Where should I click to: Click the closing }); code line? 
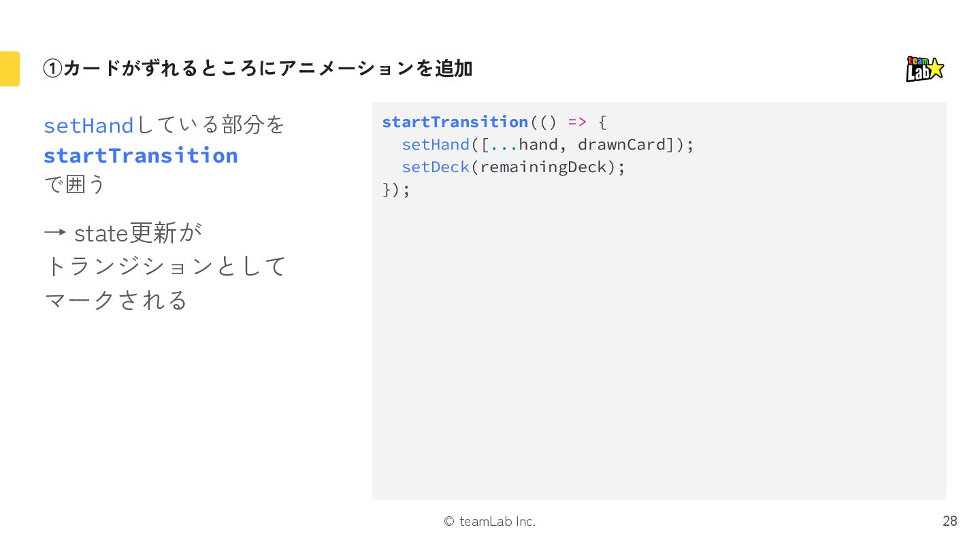[x=396, y=190]
